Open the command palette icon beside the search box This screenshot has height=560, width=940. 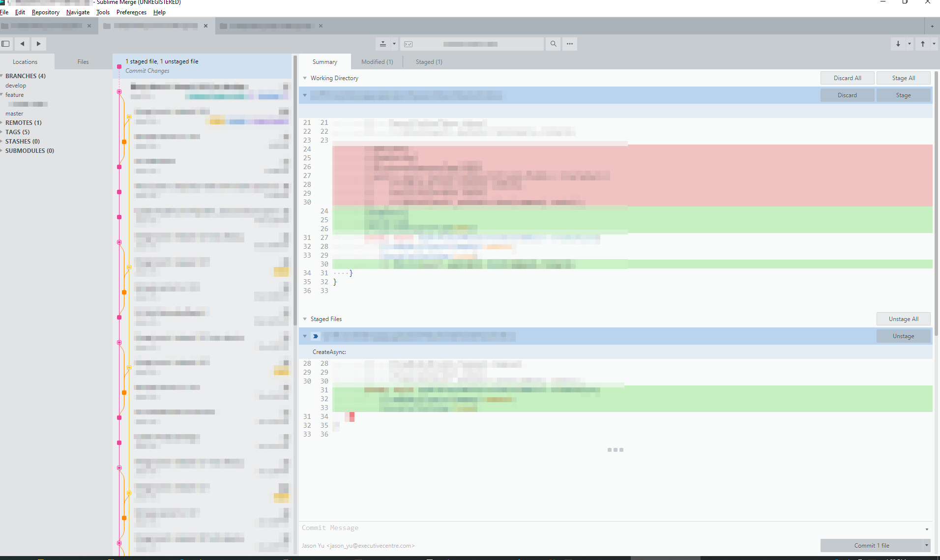click(x=408, y=44)
